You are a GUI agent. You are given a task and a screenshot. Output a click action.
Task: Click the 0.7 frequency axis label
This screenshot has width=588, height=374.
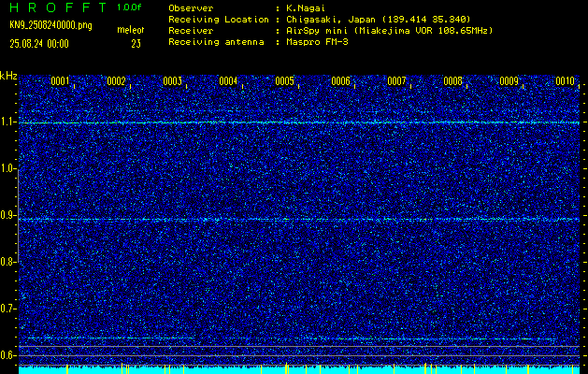(7, 309)
